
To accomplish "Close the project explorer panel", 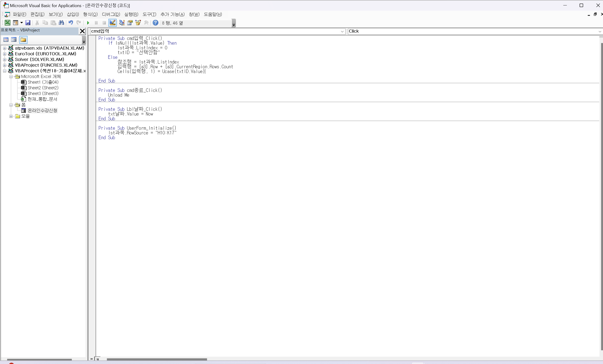I will coord(82,31).
